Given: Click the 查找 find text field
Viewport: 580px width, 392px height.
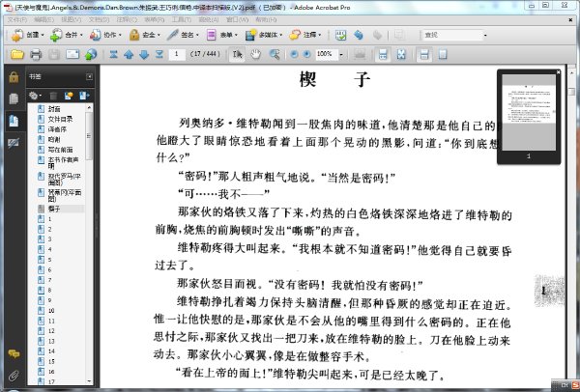Looking at the screenshot, I should tap(452, 36).
